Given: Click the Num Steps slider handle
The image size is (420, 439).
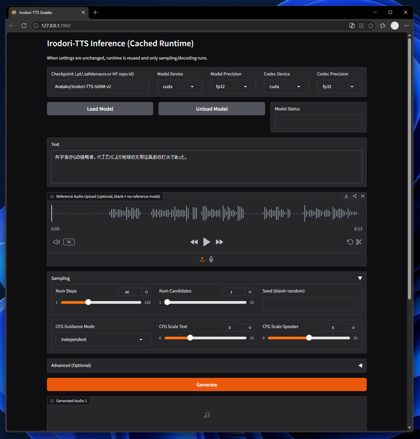Looking at the screenshot, I should 88,302.
